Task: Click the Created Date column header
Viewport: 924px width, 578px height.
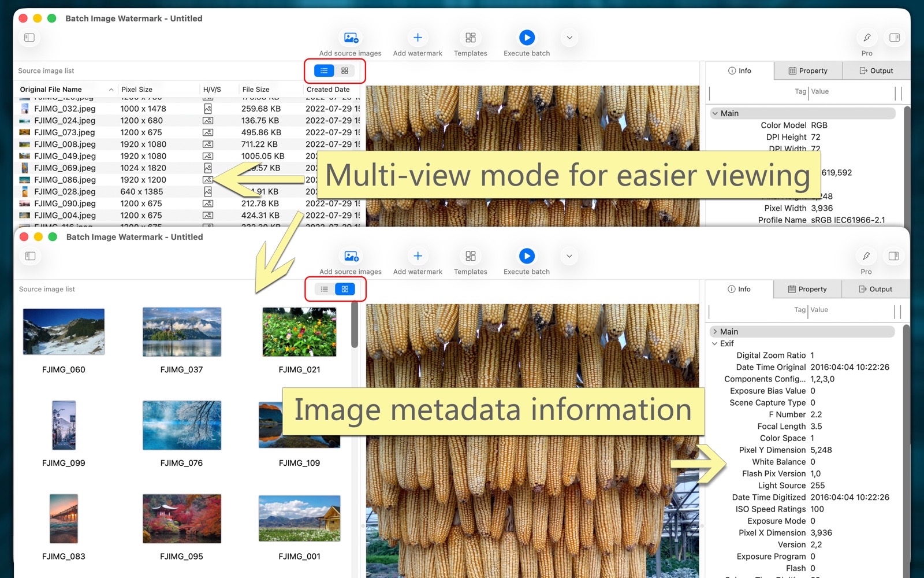Action: (328, 90)
